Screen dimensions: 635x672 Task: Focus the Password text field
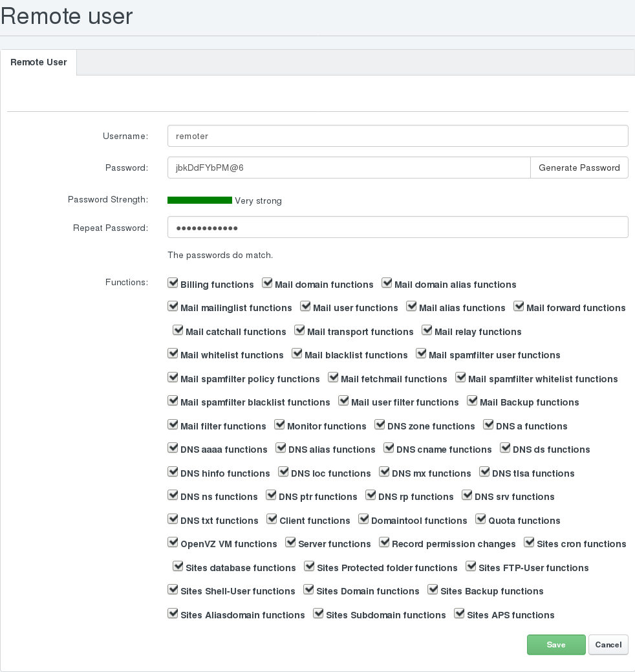pyautogui.click(x=349, y=168)
